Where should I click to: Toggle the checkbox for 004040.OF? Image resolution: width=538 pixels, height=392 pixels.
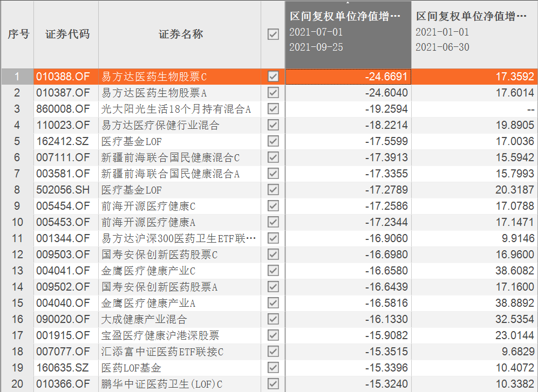273,303
